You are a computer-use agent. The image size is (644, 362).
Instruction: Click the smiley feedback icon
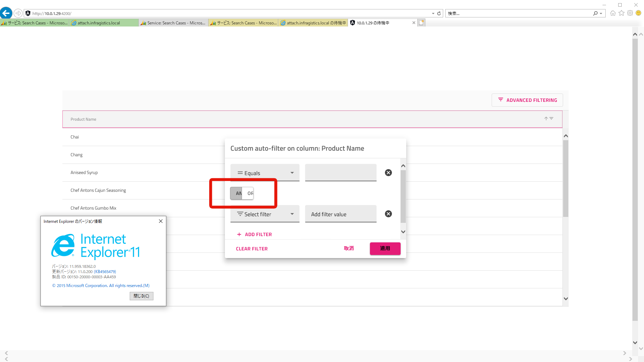tap(638, 13)
